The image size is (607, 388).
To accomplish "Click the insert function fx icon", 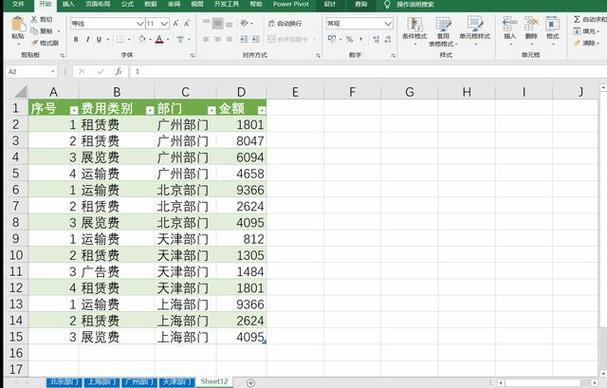I will [x=118, y=71].
